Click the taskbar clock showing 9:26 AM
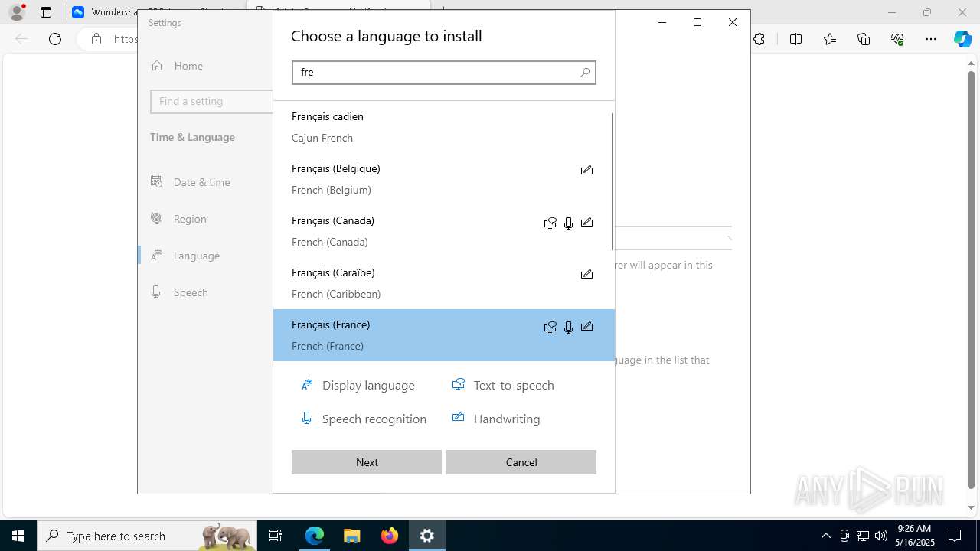Image resolution: width=980 pixels, height=551 pixels. pos(914,536)
